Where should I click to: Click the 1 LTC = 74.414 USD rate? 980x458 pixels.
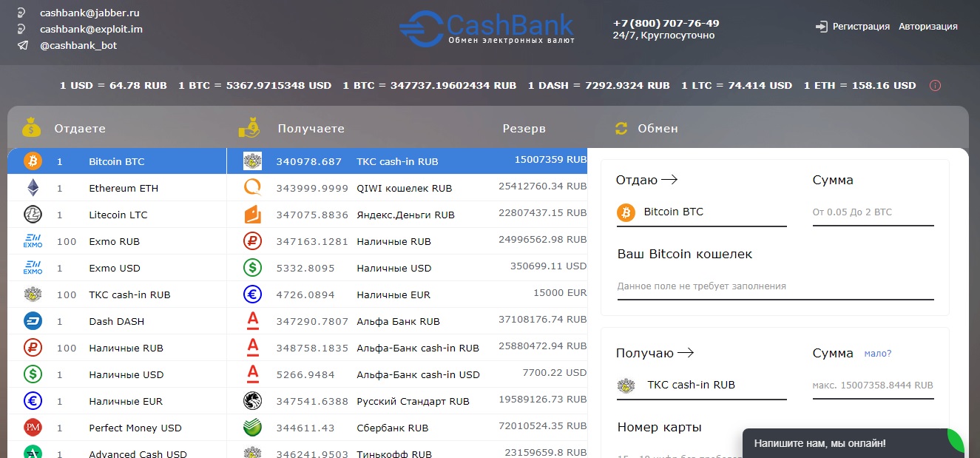click(737, 86)
